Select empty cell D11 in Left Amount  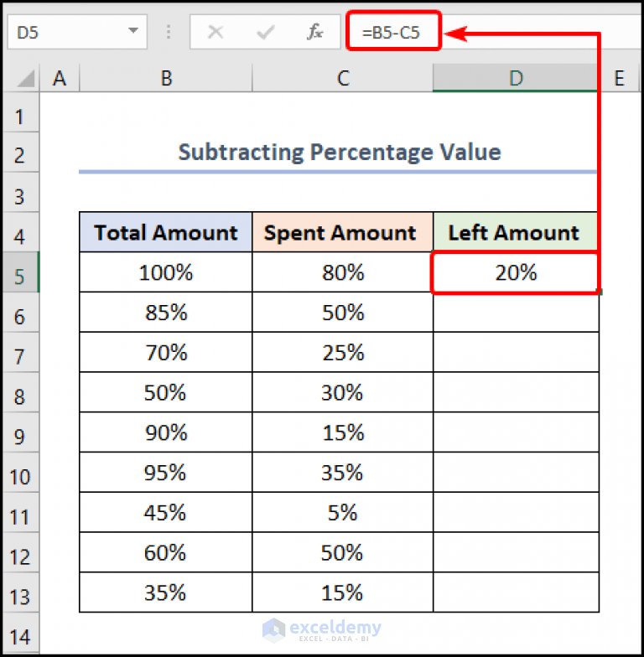516,513
